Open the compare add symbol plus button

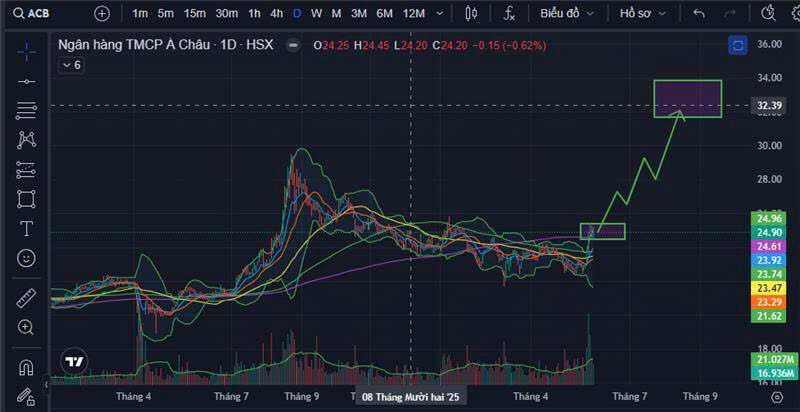[102, 14]
